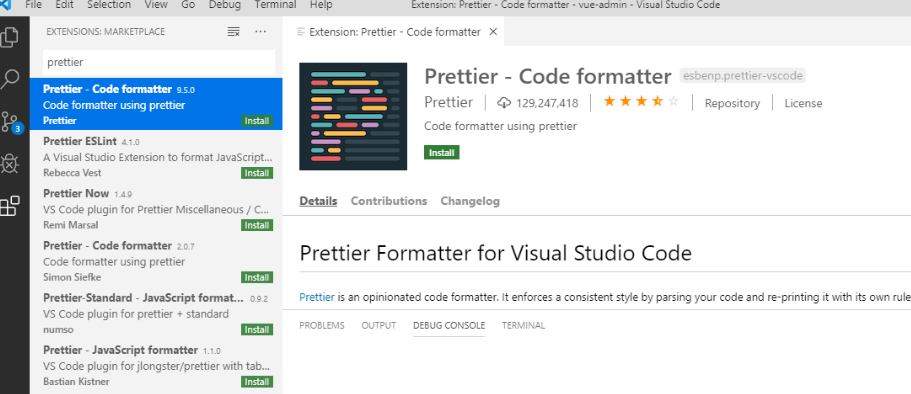Install Prettier ESLint by Rebecca Vest

tap(257, 173)
